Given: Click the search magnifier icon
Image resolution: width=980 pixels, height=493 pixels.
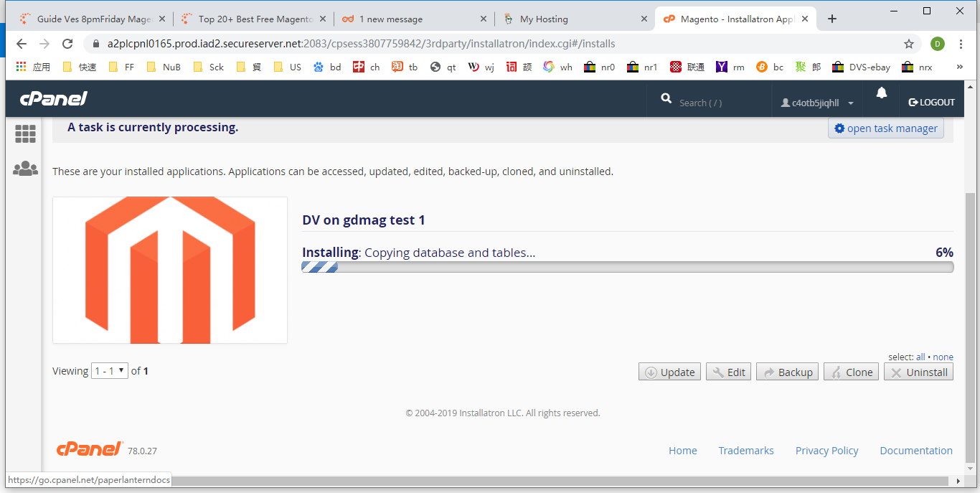Looking at the screenshot, I should pos(666,98).
